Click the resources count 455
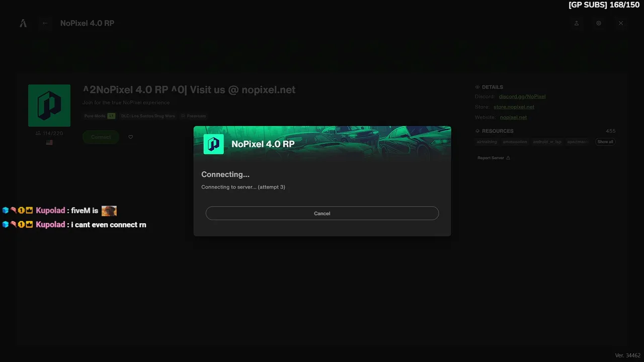This screenshot has height=362, width=644. tap(610, 131)
